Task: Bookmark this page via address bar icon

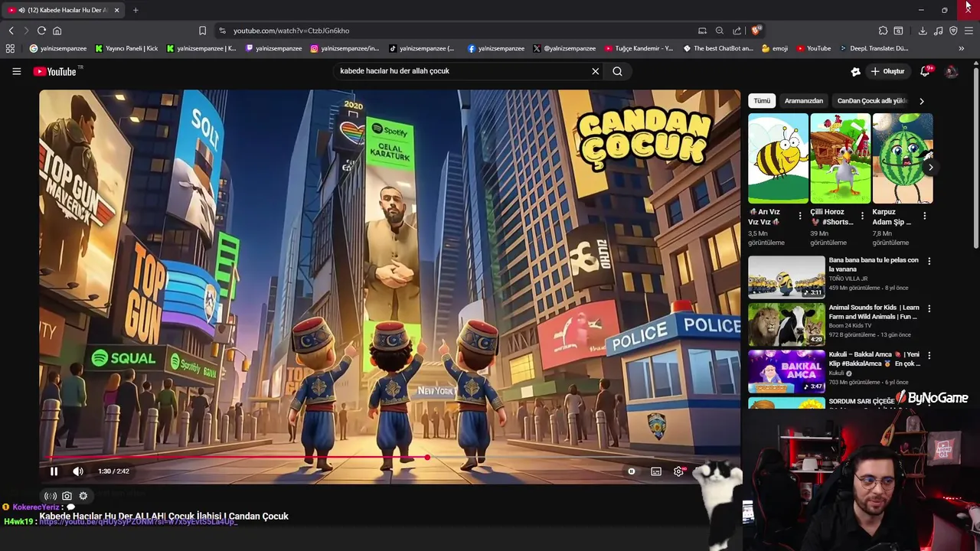Action: pos(202,31)
